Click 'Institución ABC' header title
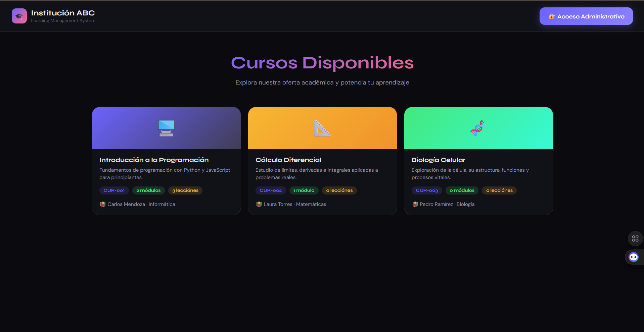The width and height of the screenshot is (644, 332). pyautogui.click(x=63, y=13)
